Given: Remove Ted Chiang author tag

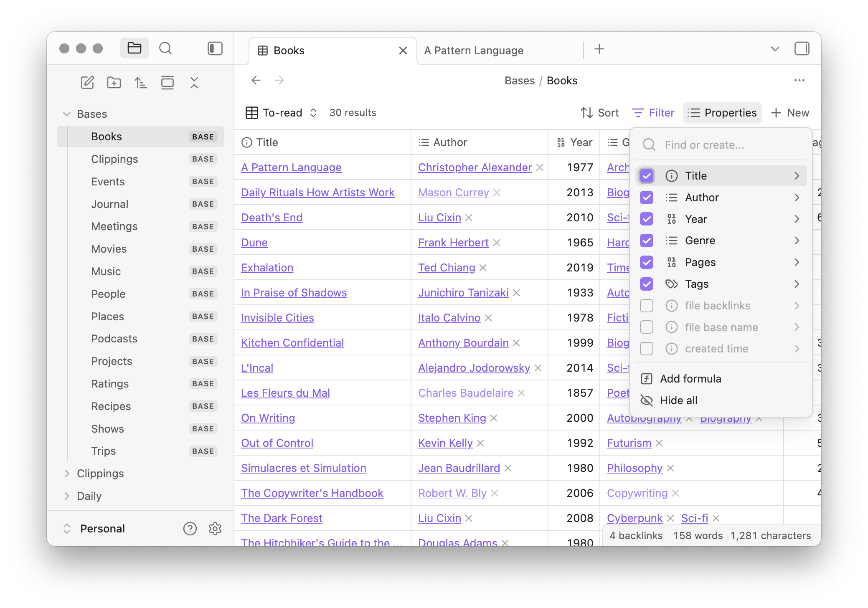Looking at the screenshot, I should pyautogui.click(x=483, y=268).
